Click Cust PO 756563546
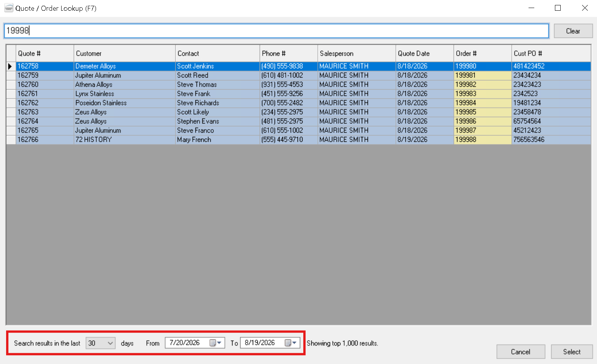597x364 pixels. pyautogui.click(x=551, y=140)
